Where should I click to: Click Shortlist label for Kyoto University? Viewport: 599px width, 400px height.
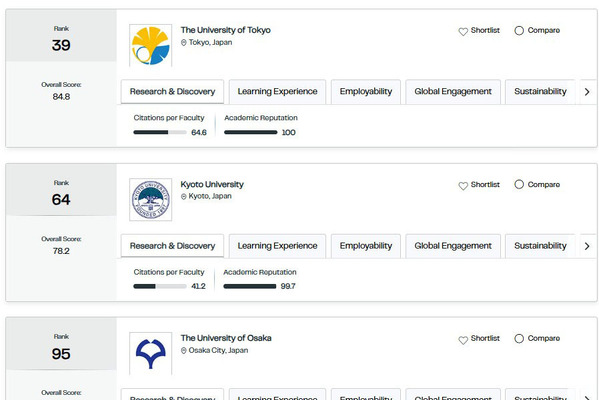tap(485, 185)
